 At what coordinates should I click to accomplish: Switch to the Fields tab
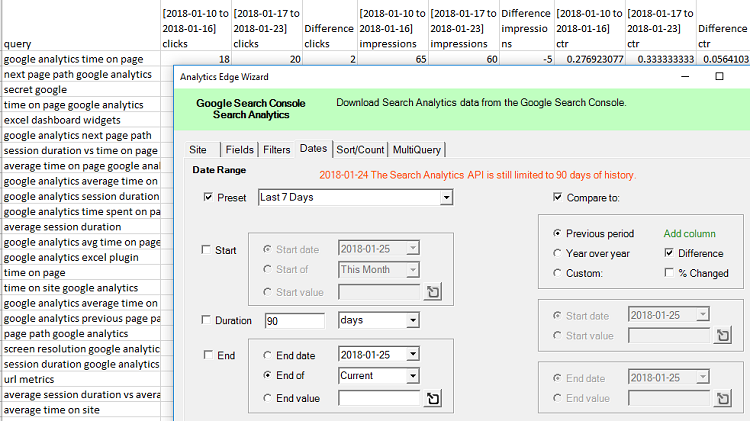point(240,150)
